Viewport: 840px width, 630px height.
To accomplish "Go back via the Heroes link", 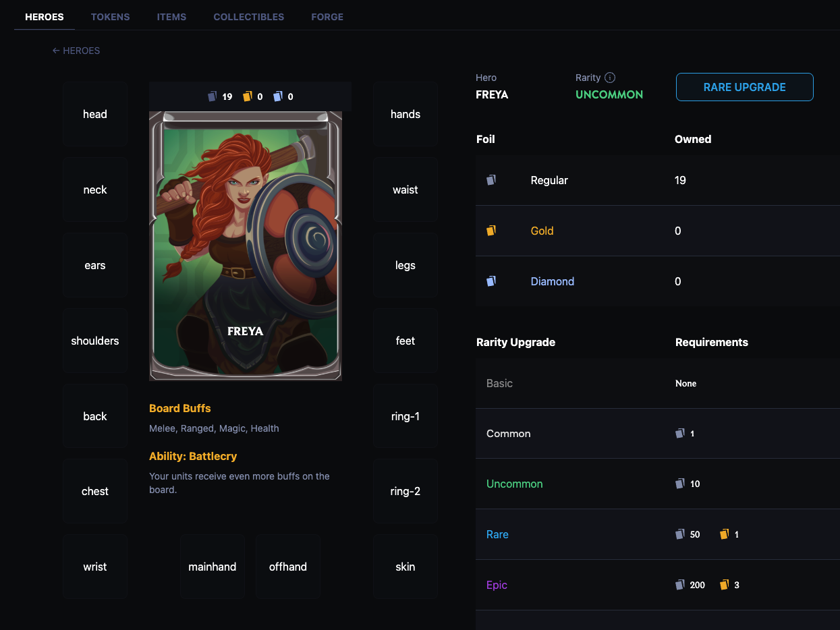I will tap(76, 51).
